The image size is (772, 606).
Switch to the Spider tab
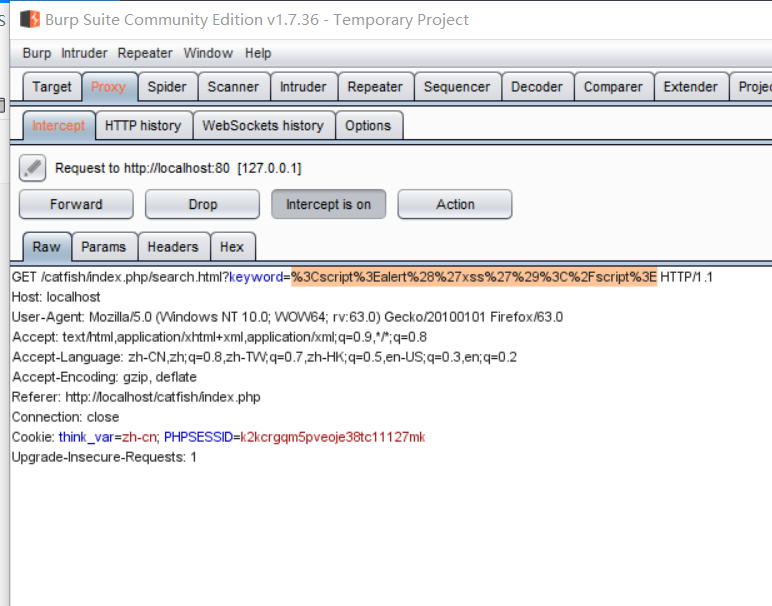[167, 87]
